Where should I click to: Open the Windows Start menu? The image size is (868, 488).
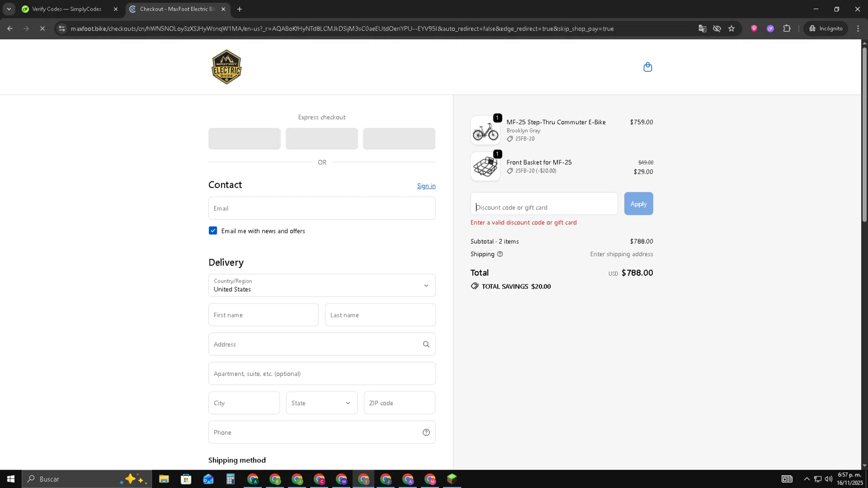click(10, 479)
